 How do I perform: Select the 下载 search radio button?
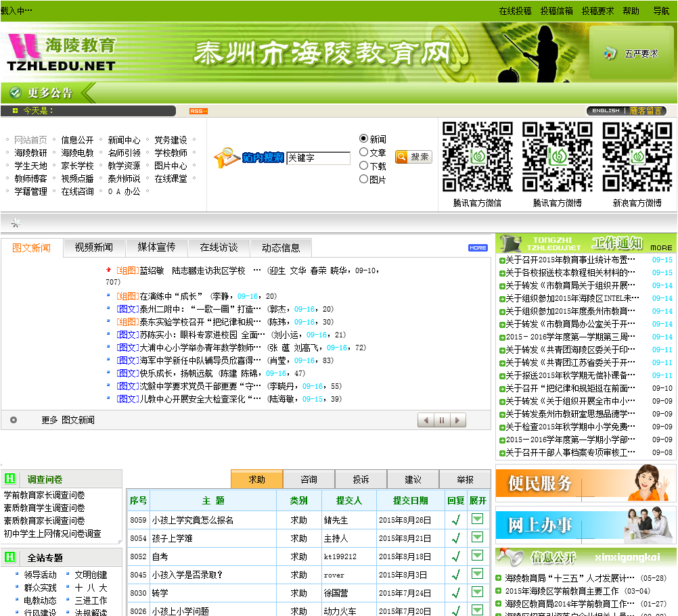point(364,166)
